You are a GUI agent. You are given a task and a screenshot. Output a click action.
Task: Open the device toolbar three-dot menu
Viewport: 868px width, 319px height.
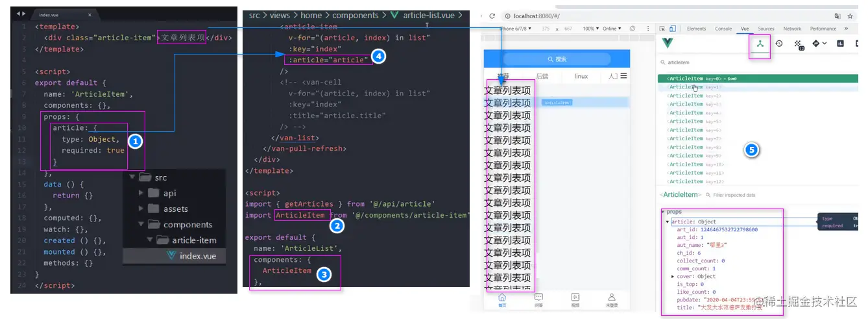(649, 29)
